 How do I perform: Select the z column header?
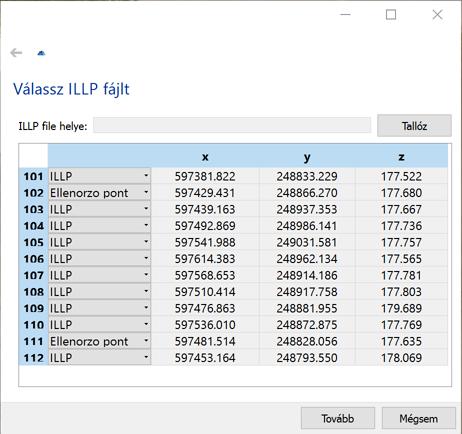tap(401, 156)
